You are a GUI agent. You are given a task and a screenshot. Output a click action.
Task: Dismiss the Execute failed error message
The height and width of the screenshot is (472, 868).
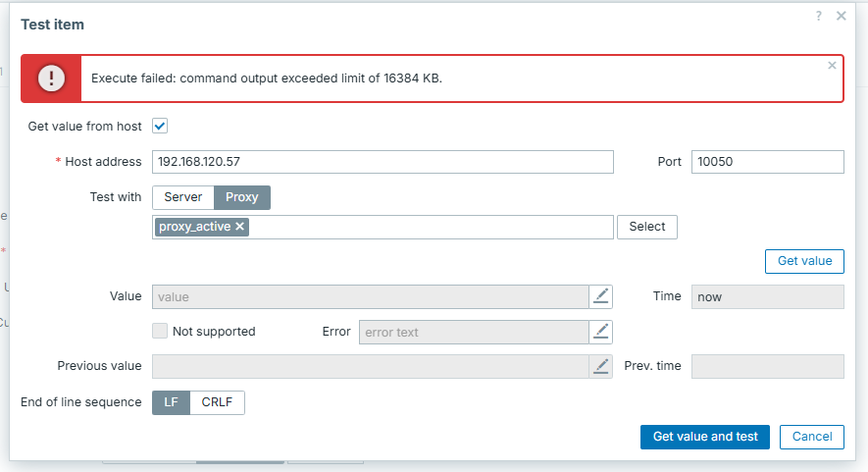832,66
